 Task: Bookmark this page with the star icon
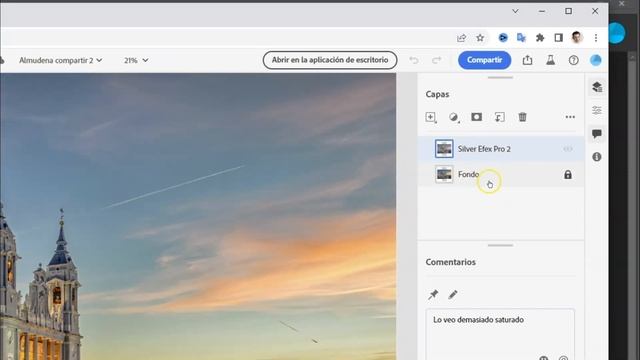[480, 38]
